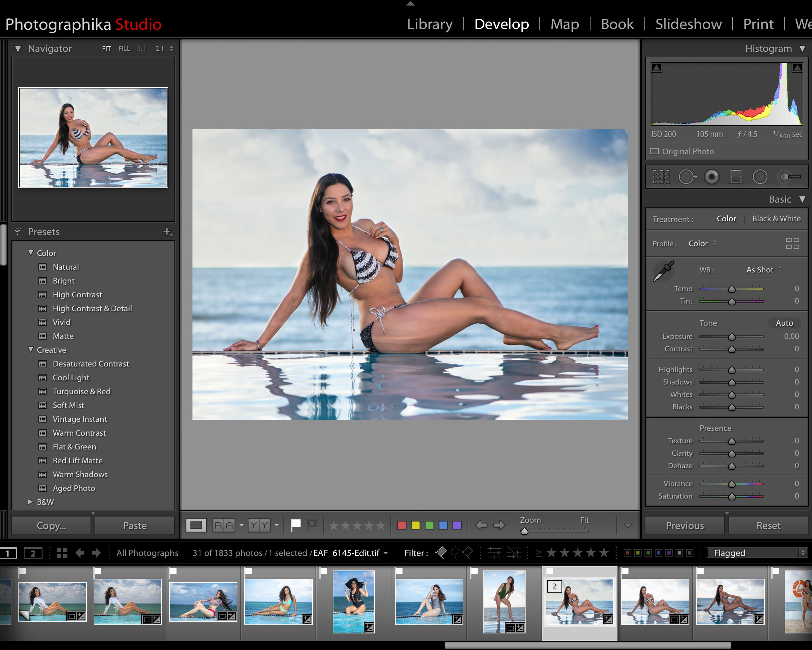The image size is (812, 650).
Task: Click the Reset button
Action: [x=768, y=525]
